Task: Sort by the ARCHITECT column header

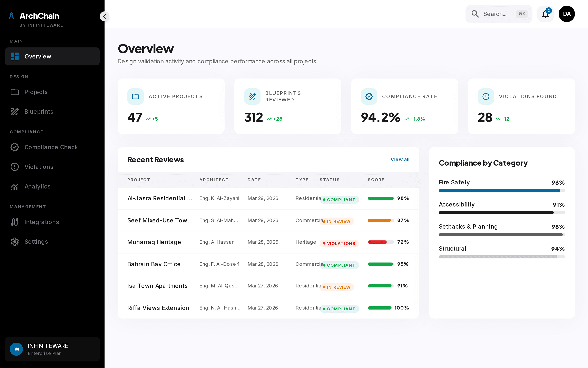Action: point(214,180)
